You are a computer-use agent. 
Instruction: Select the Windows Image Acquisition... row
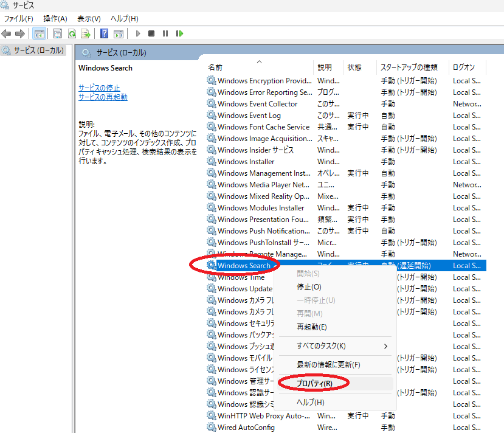coord(346,138)
